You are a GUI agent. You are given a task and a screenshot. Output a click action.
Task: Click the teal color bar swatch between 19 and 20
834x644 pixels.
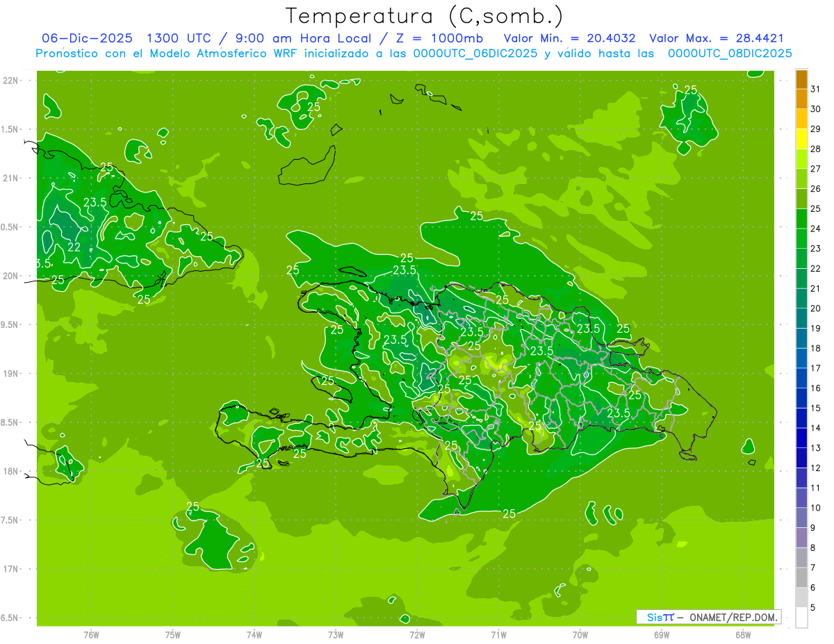[x=801, y=318]
